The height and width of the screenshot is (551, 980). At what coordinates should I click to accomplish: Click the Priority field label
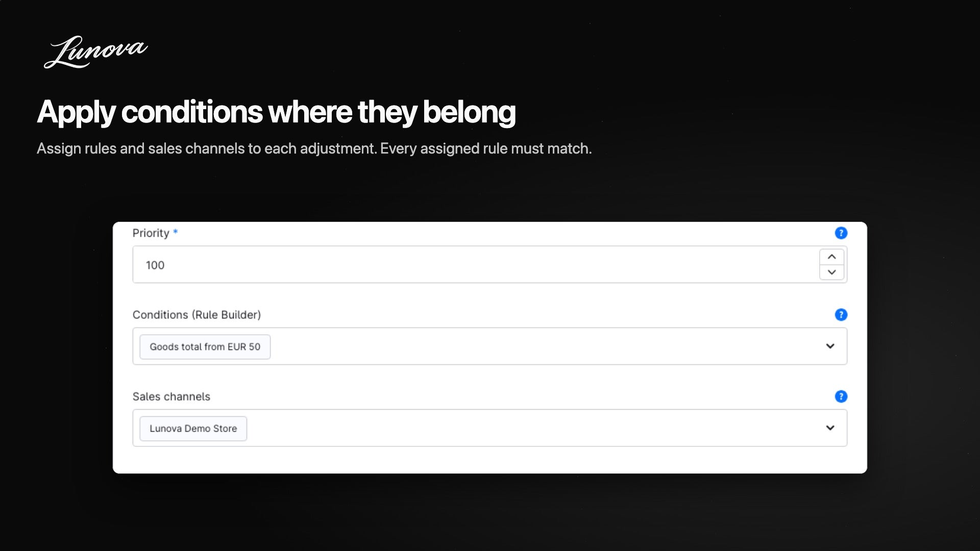pos(151,233)
